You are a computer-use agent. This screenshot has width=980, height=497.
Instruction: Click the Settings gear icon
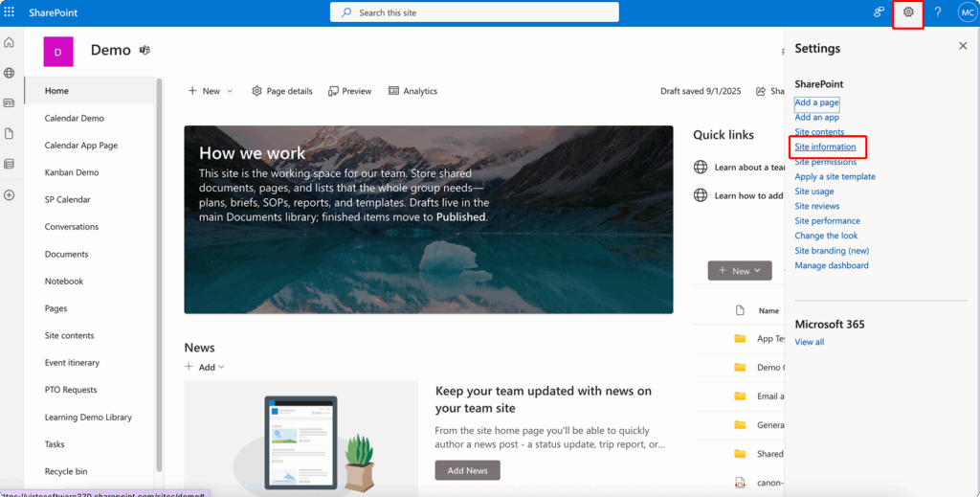[908, 12]
